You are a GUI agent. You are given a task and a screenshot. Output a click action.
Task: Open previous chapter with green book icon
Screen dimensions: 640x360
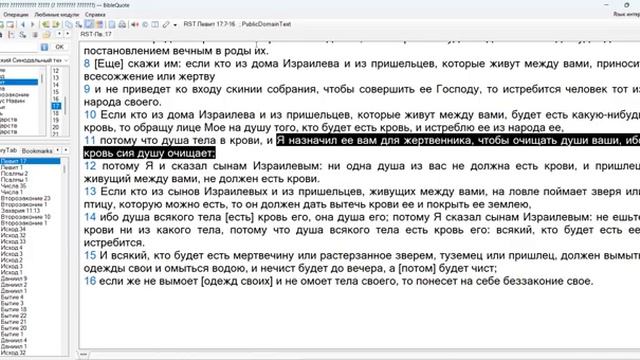[x=45, y=24]
